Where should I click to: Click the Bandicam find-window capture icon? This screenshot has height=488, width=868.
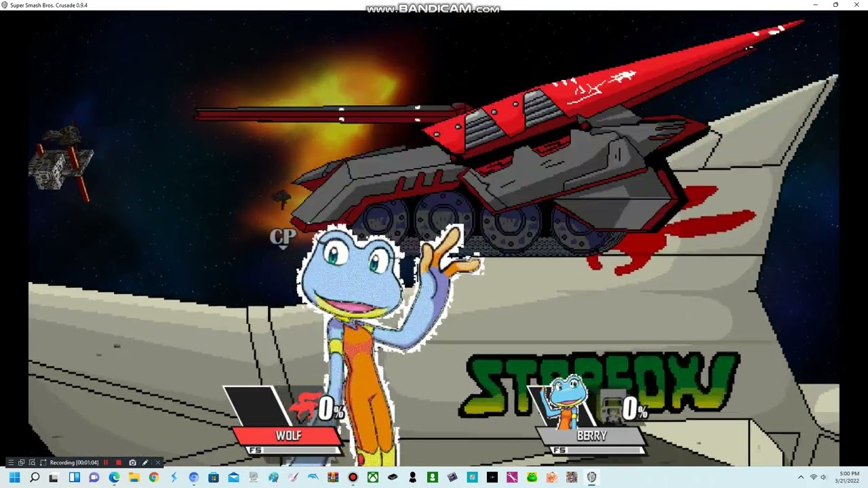coord(33,462)
